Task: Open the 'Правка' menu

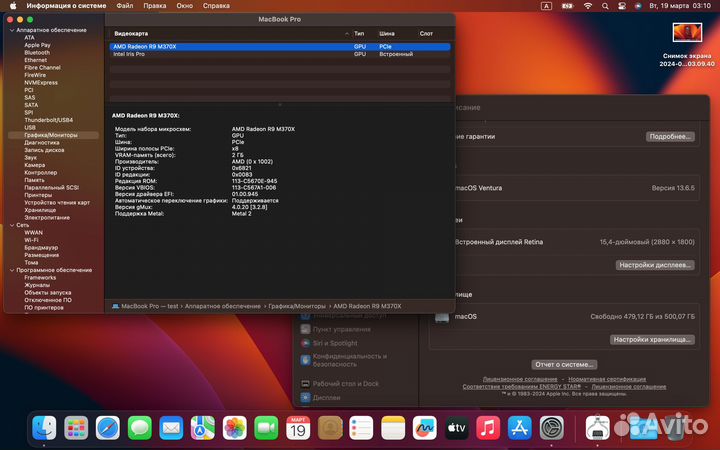Action: 155,6
